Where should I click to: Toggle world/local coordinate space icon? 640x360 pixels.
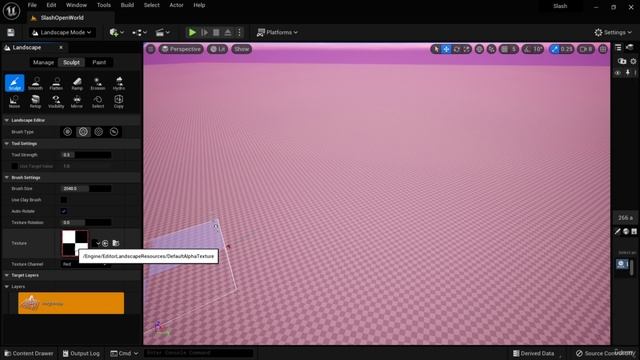point(480,49)
